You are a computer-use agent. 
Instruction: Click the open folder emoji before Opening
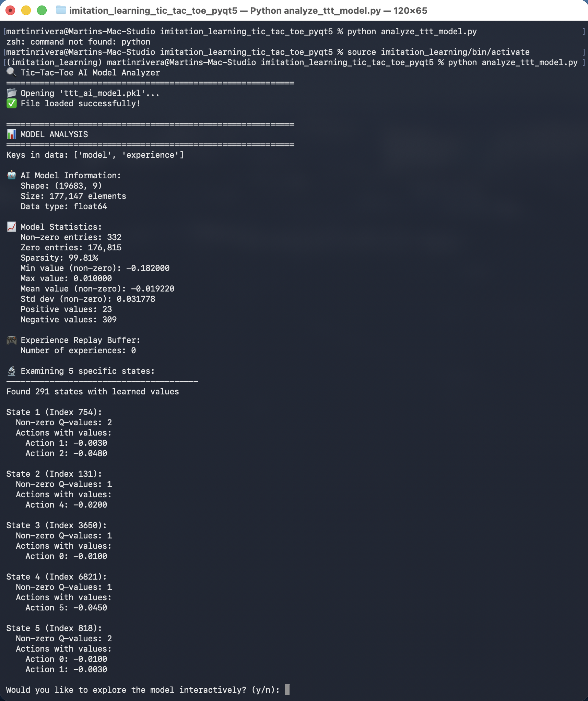pos(11,93)
